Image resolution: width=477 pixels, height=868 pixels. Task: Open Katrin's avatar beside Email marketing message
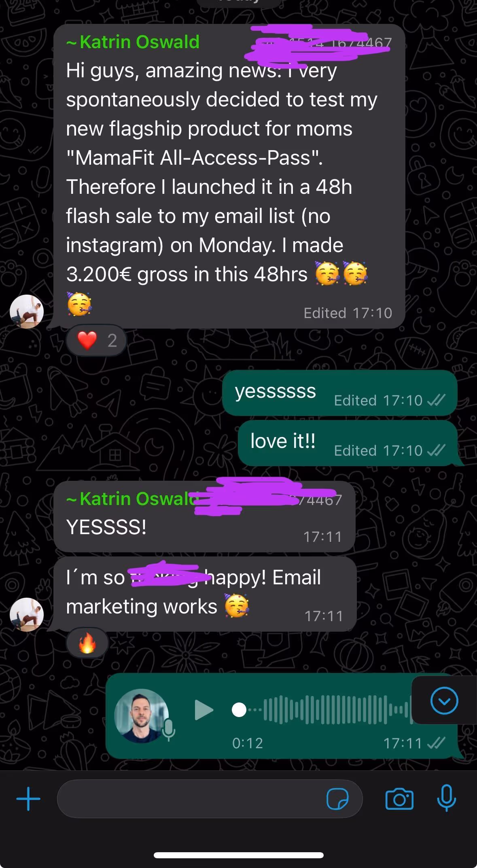(27, 614)
